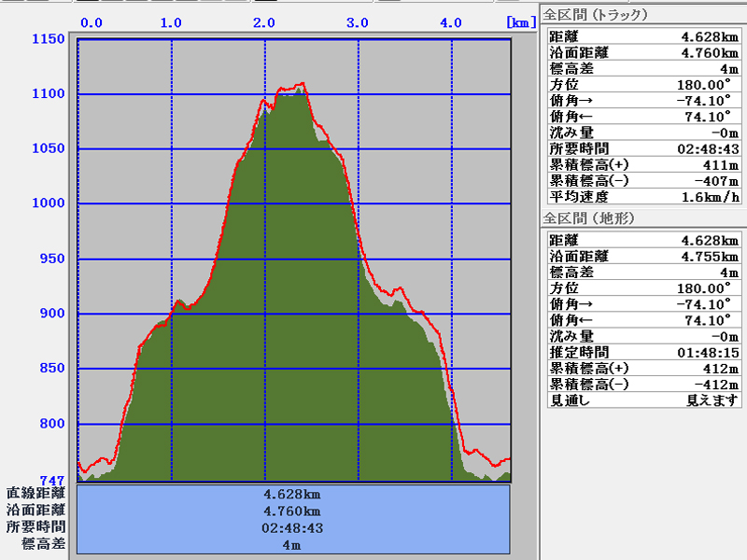Click the 直線距離 label beside summary box
Image resolution: width=747 pixels, height=560 pixels.
(35, 493)
